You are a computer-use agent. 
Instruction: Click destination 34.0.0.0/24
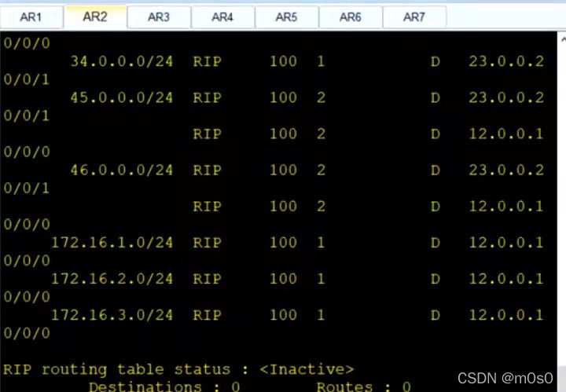[x=122, y=61]
